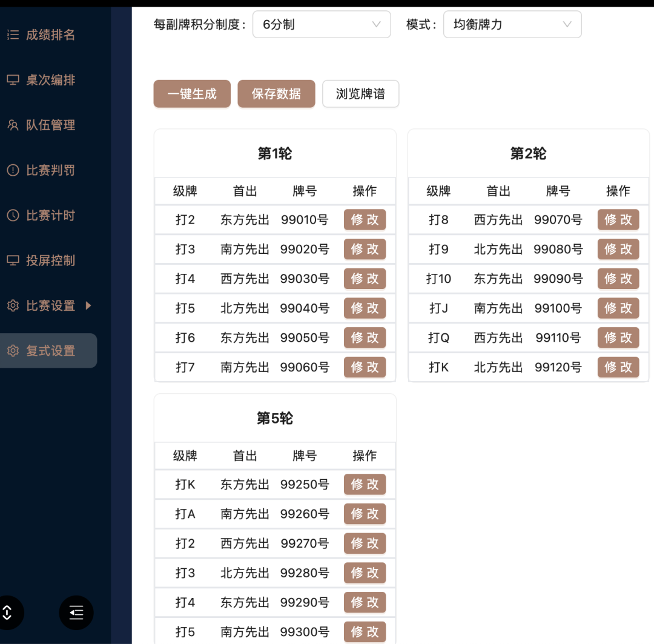Image resolution: width=654 pixels, height=644 pixels.
Task: Click the 99040号 board number
Action: click(x=305, y=308)
